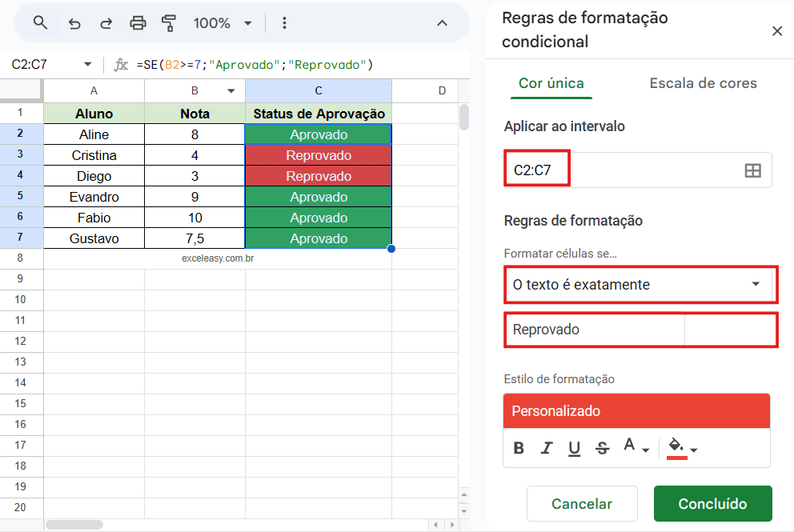Select the search icon in the toolbar

pyautogui.click(x=39, y=23)
